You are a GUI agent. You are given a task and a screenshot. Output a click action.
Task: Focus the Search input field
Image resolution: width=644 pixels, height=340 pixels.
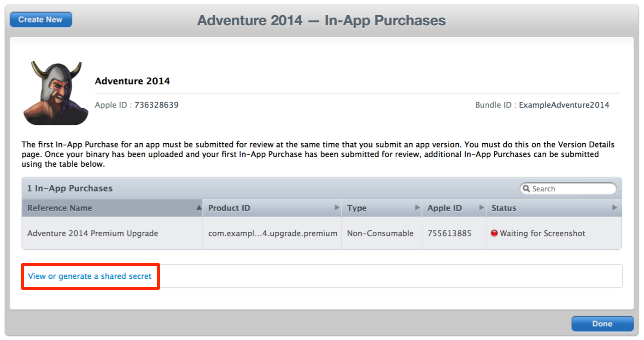(x=572, y=189)
